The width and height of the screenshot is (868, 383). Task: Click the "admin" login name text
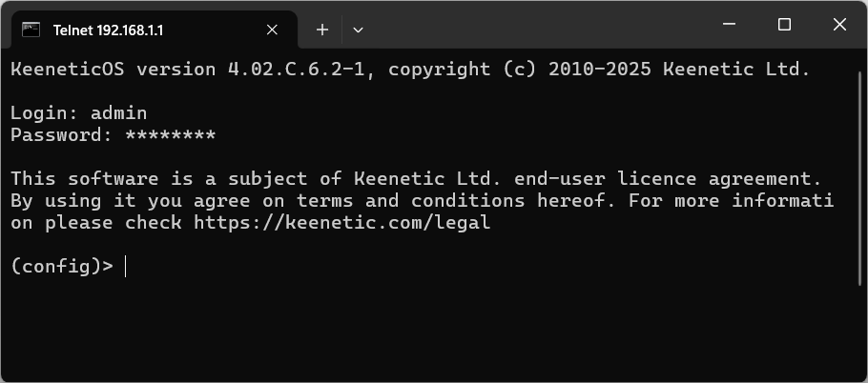(x=118, y=112)
